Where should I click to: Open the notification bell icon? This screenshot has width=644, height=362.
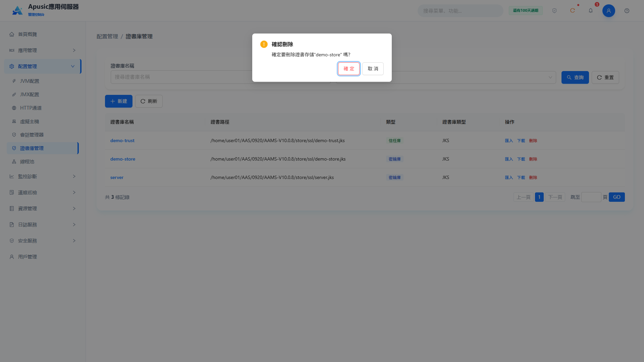point(591,11)
